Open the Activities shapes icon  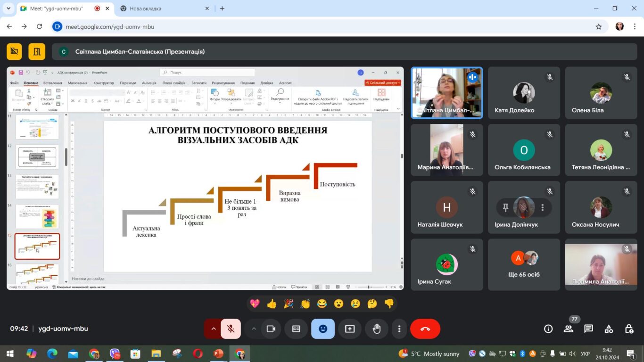pyautogui.click(x=609, y=329)
